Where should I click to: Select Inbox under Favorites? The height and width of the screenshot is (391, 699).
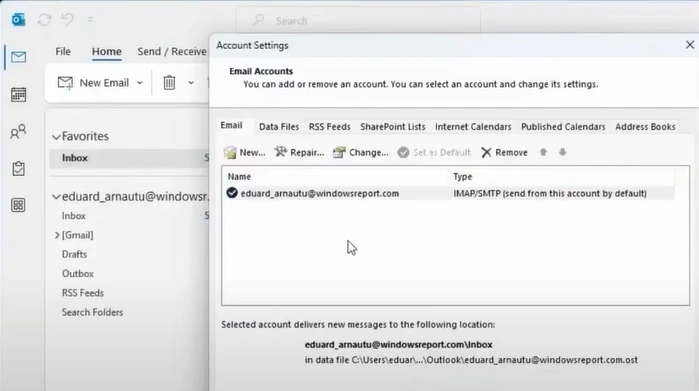[x=128, y=158]
